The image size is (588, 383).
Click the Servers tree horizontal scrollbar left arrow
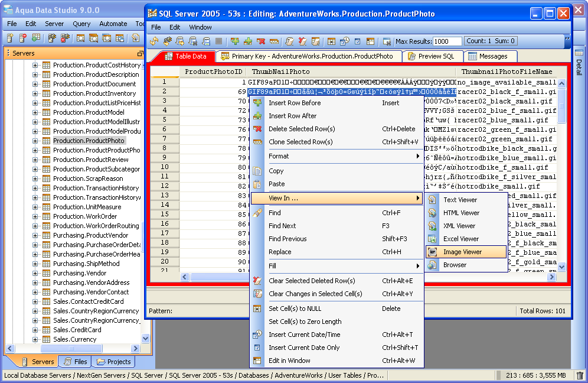point(11,349)
